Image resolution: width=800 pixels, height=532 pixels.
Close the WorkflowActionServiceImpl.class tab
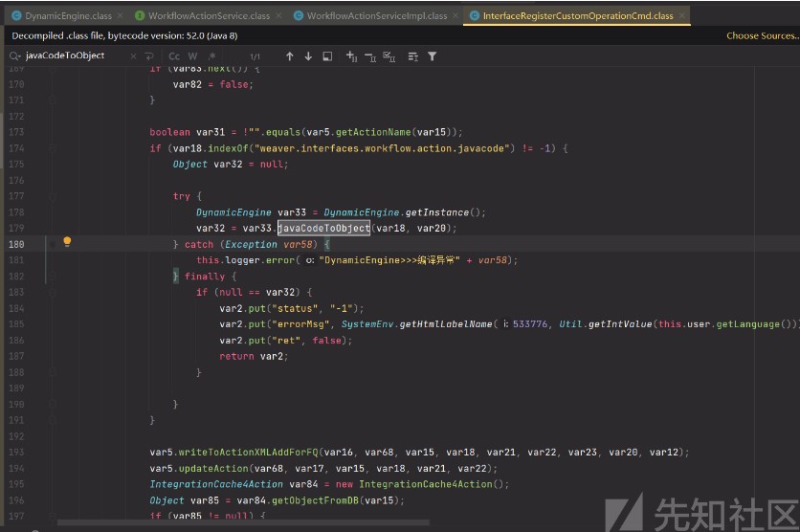[x=456, y=16]
